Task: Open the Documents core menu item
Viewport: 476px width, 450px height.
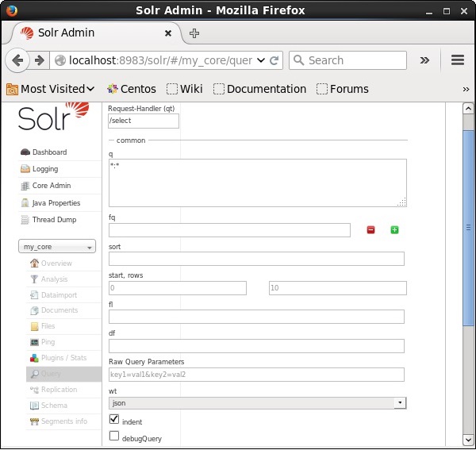Action: click(59, 310)
